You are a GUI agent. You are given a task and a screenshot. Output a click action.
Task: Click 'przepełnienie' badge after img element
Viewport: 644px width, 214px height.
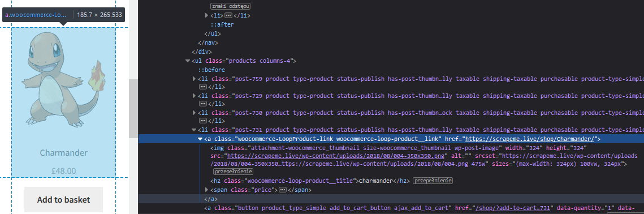click(x=234, y=171)
